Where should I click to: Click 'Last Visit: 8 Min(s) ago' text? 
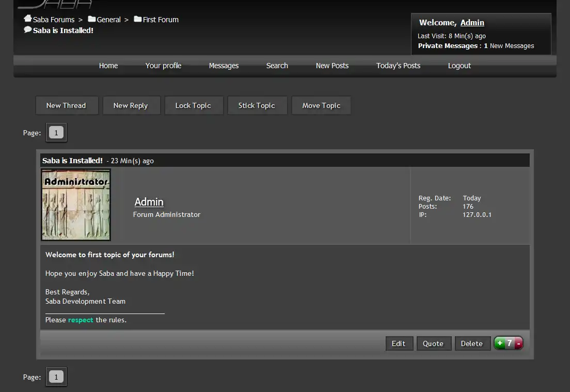coord(451,36)
